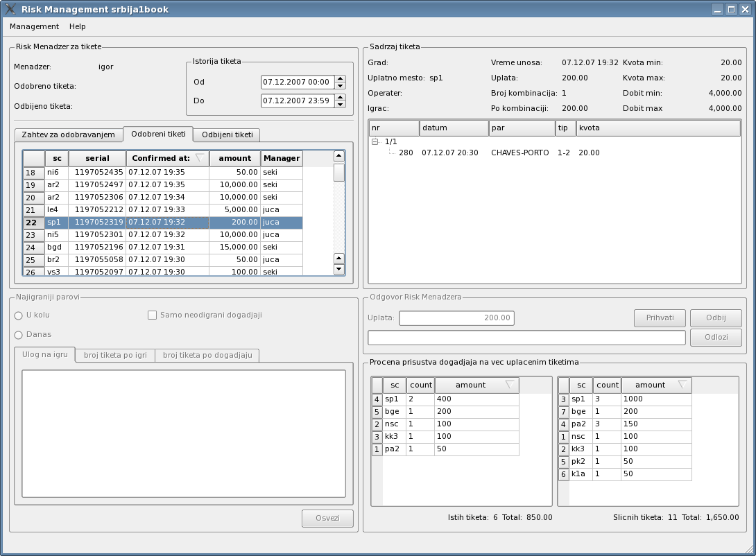Screen dimensions: 756x556
Task: Switch to Zahtev za odobravanjem tab
Action: click(x=68, y=134)
